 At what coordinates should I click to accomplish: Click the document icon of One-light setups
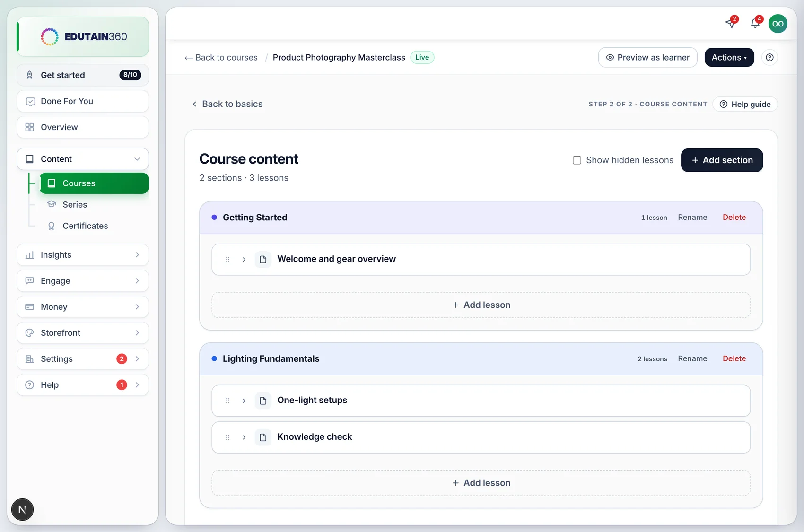coord(263,401)
